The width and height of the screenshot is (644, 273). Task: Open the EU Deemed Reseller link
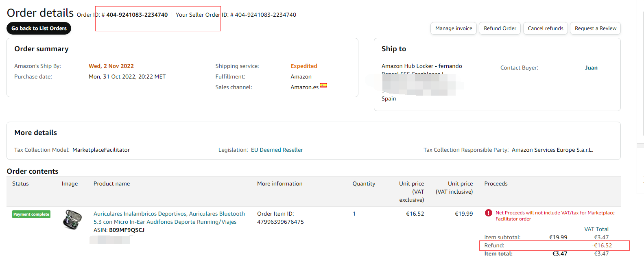coord(277,150)
